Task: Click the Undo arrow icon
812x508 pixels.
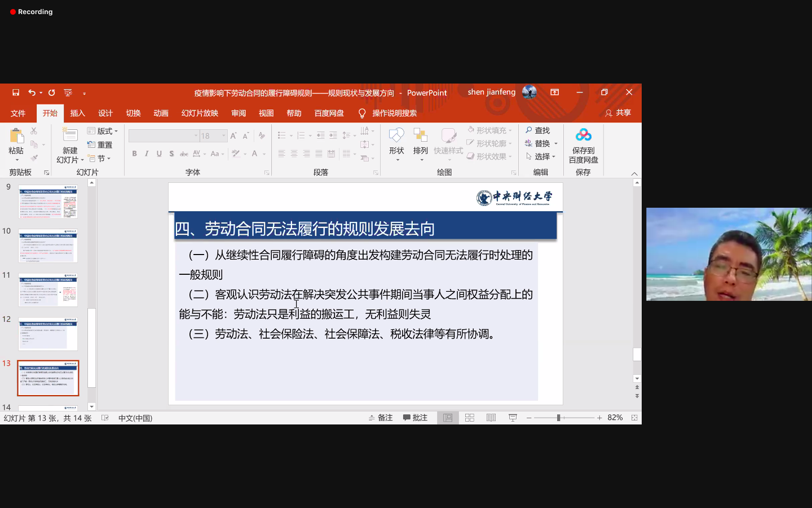Action: pos(32,93)
